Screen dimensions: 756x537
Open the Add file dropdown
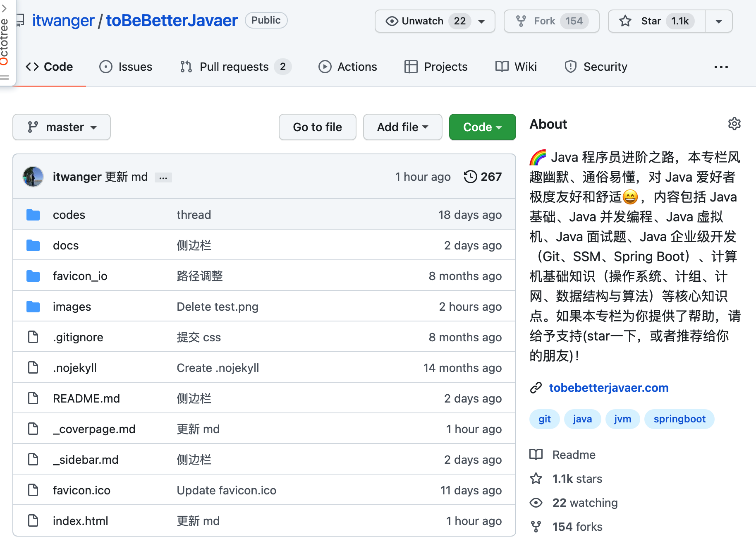tap(402, 127)
